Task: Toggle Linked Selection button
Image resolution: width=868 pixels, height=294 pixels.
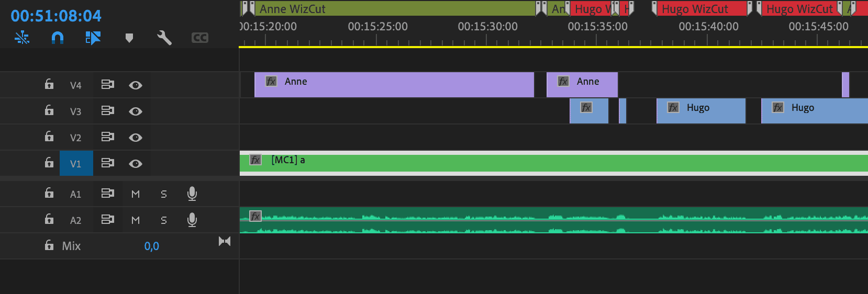Action: tap(93, 38)
